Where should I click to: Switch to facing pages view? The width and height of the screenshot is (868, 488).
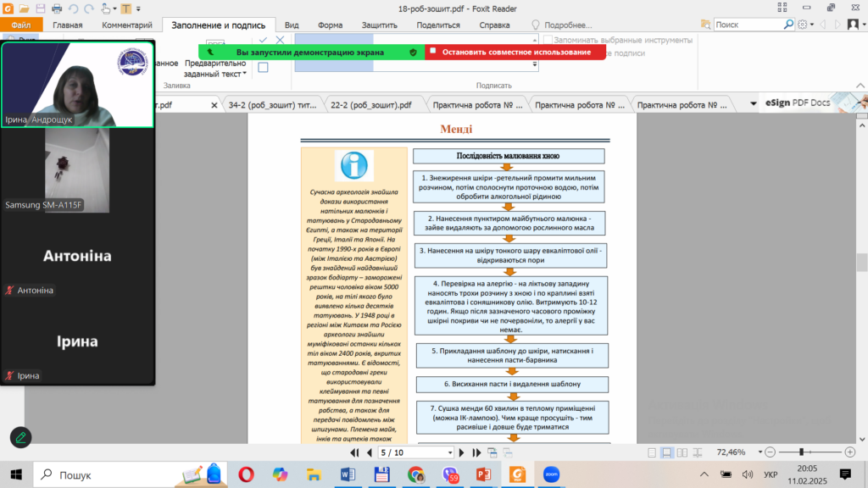[x=682, y=452]
